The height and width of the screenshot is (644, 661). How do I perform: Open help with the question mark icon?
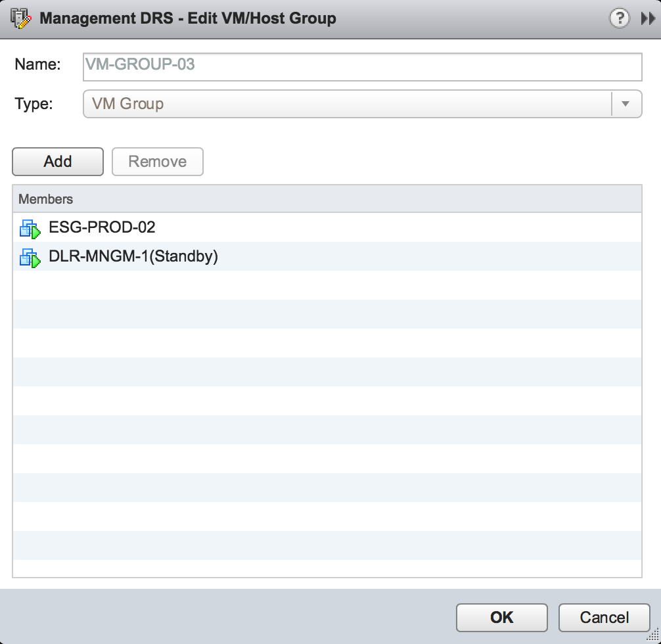coord(619,18)
